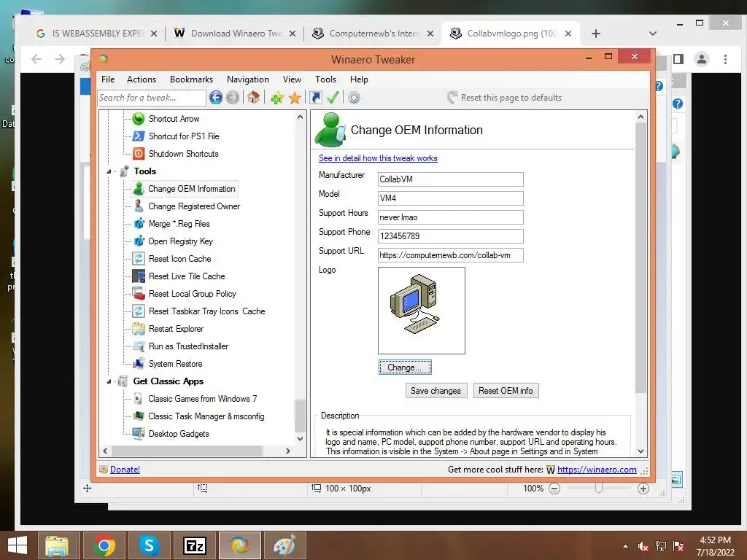Open the Bookmarks menu
The height and width of the screenshot is (560, 747).
[x=192, y=79]
